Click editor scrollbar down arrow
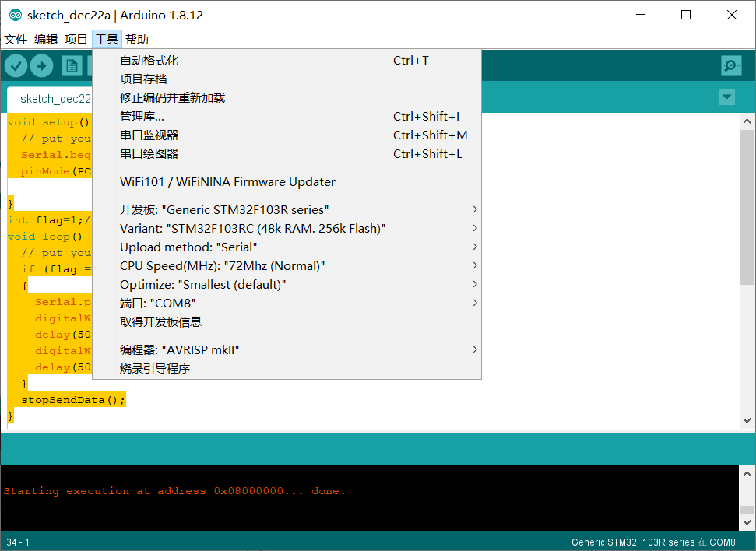The image size is (756, 551). [747, 420]
